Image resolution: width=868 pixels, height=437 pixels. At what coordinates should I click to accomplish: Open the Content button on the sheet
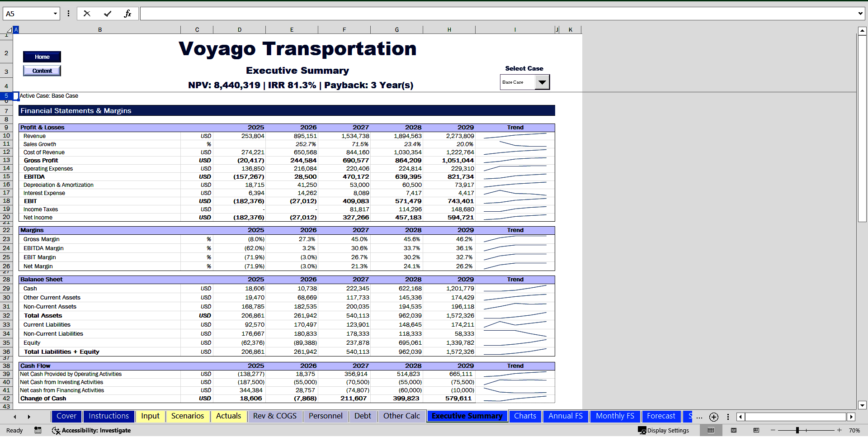point(42,71)
